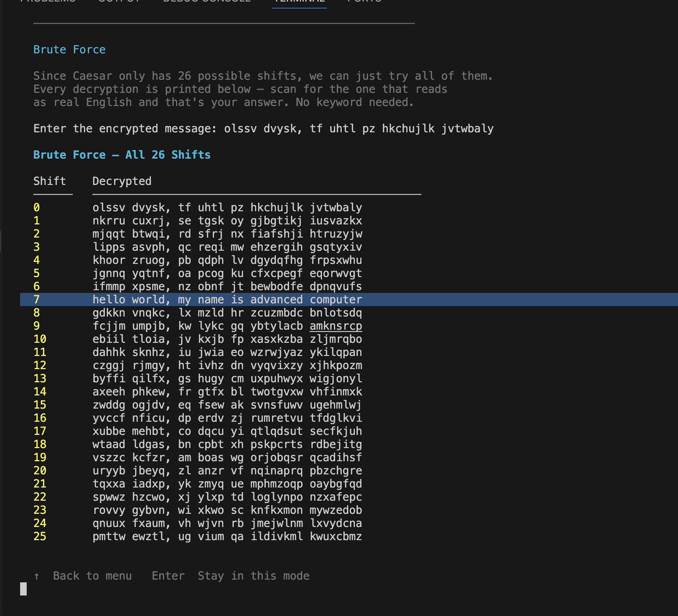Select the highlighted row 'hello world, my name is advanced computer'

[348, 299]
